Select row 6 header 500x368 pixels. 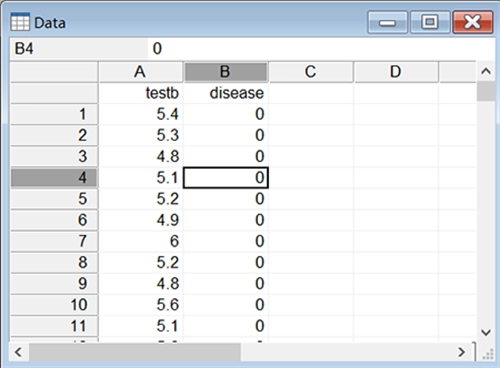click(x=54, y=220)
